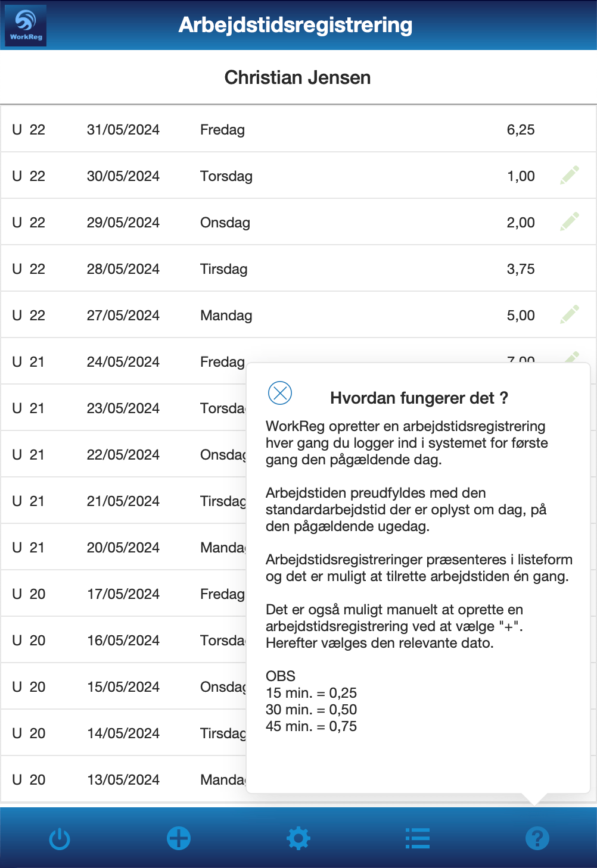This screenshot has height=868, width=597.
Task: Edit the 29/05/2024 Onsdag entry pencil
Action: [x=570, y=221]
